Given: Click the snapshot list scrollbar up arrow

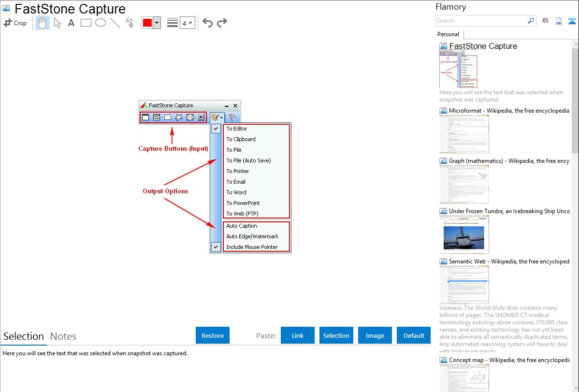Looking at the screenshot, I should pyautogui.click(x=575, y=44).
